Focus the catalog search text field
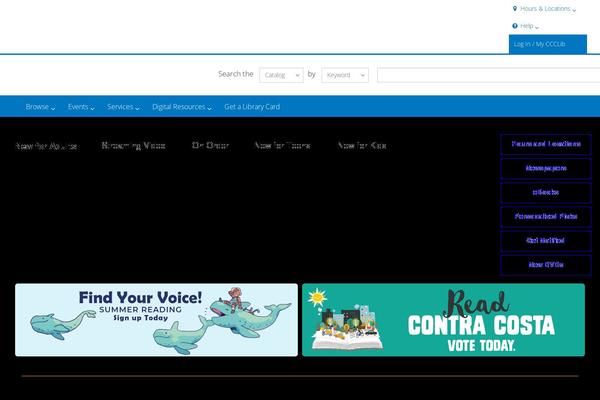600x400 pixels. [x=489, y=75]
